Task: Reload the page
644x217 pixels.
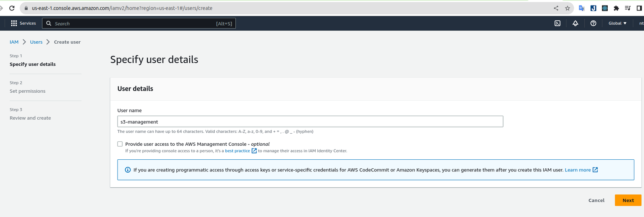Action: 12,8
